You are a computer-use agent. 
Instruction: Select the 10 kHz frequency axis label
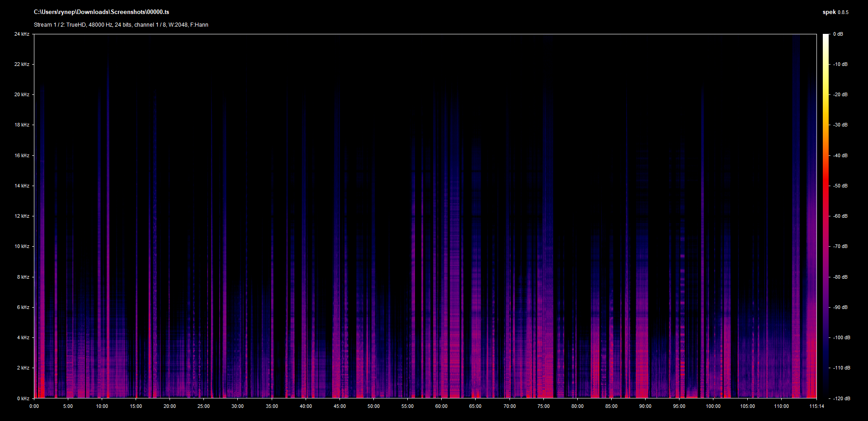[x=22, y=246]
